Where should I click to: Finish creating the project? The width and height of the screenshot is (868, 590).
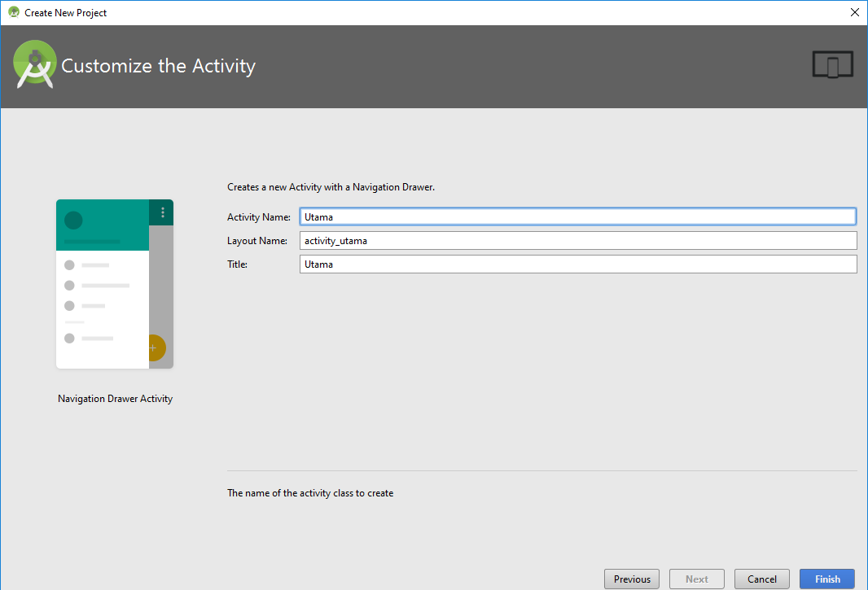pos(827,579)
